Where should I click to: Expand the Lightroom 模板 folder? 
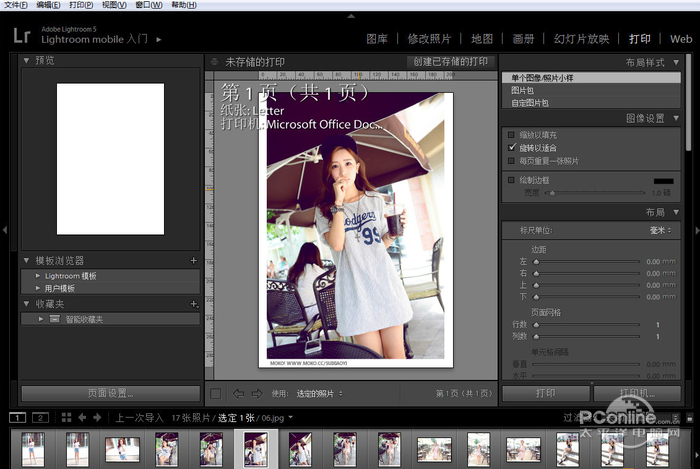tap(38, 275)
